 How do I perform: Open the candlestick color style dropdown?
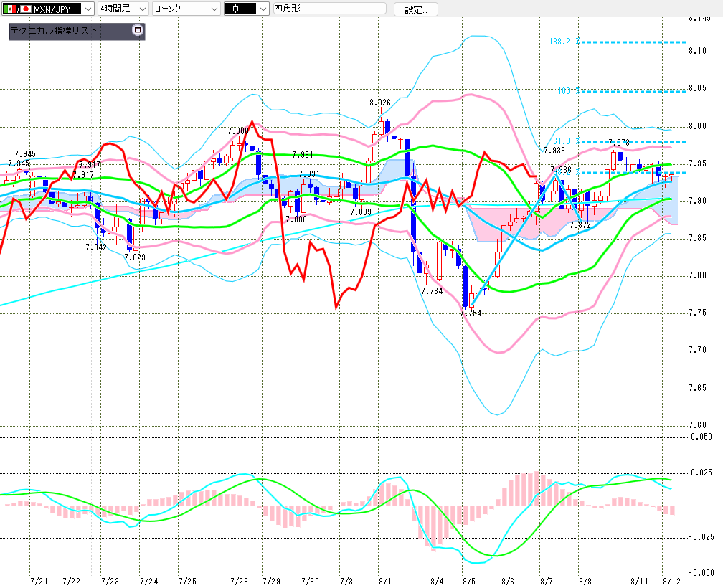pos(247,9)
